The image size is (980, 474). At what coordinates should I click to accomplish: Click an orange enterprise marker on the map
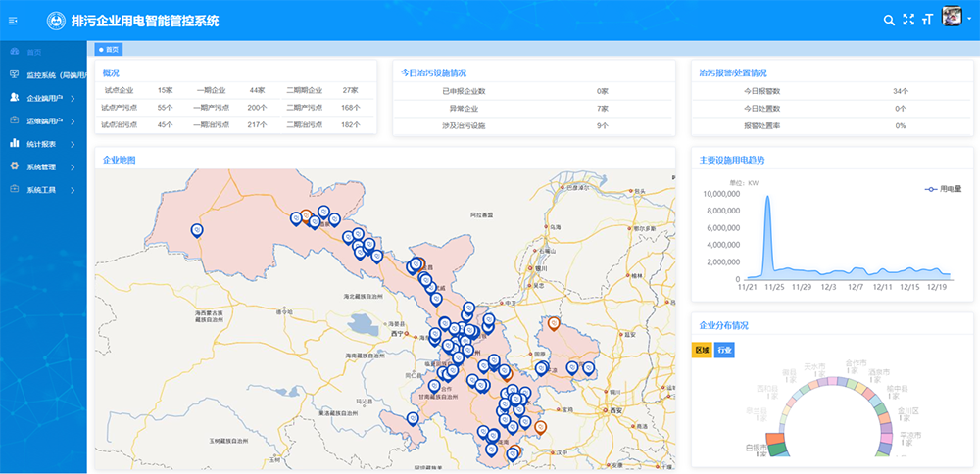(x=553, y=323)
